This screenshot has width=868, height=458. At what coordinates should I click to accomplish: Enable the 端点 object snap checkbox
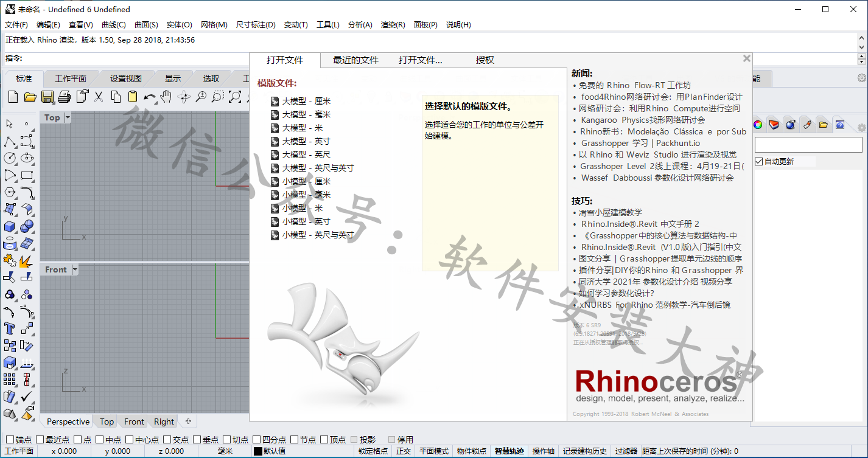coord(10,440)
